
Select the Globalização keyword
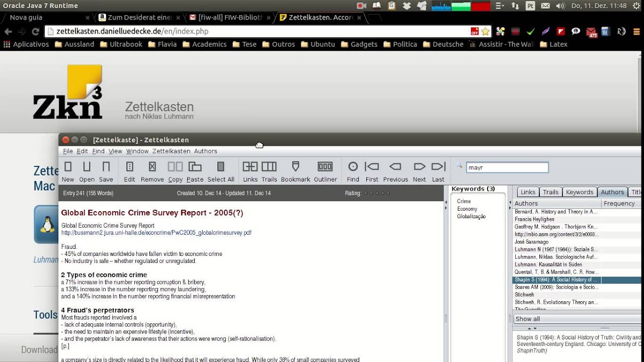(x=471, y=216)
